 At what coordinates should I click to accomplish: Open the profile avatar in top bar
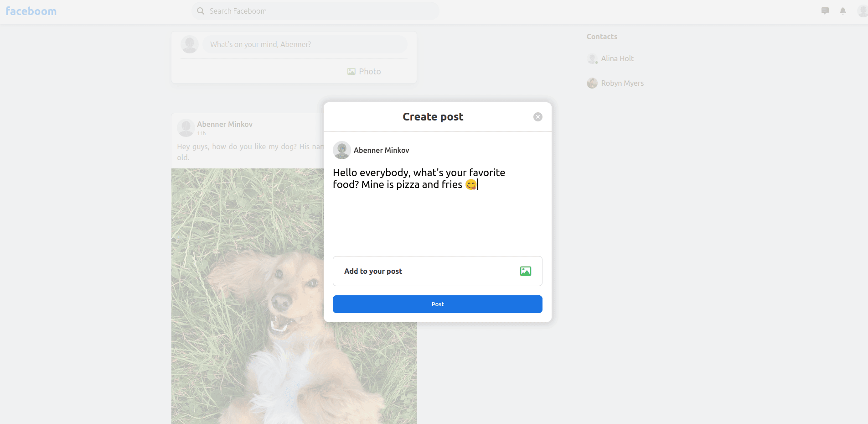(863, 11)
